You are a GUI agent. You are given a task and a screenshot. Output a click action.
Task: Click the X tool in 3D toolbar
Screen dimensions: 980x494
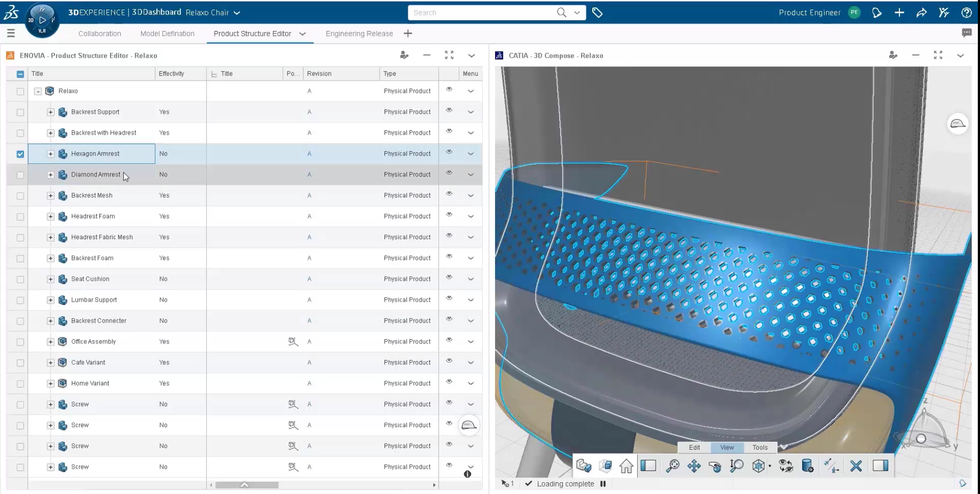(x=856, y=466)
